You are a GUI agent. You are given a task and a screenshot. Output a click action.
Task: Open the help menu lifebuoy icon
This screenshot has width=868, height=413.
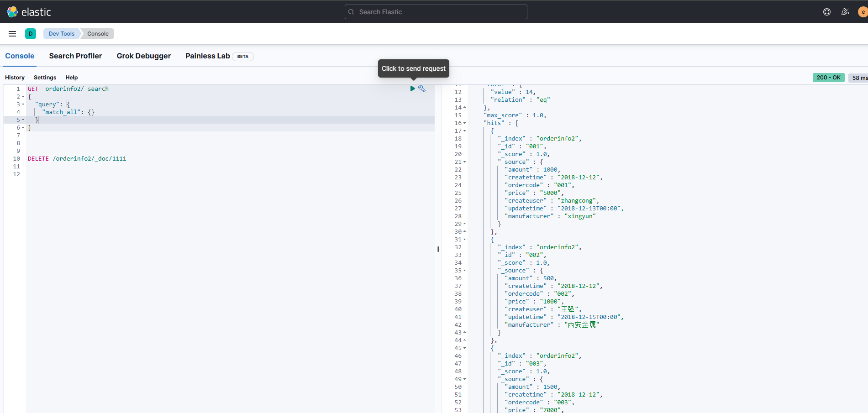[826, 12]
